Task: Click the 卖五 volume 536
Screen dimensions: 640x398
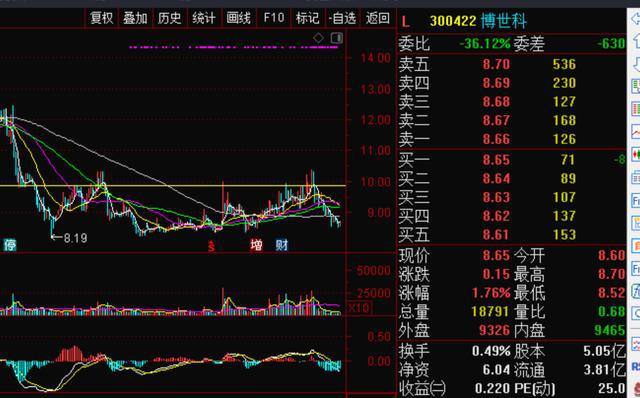Action: [564, 64]
